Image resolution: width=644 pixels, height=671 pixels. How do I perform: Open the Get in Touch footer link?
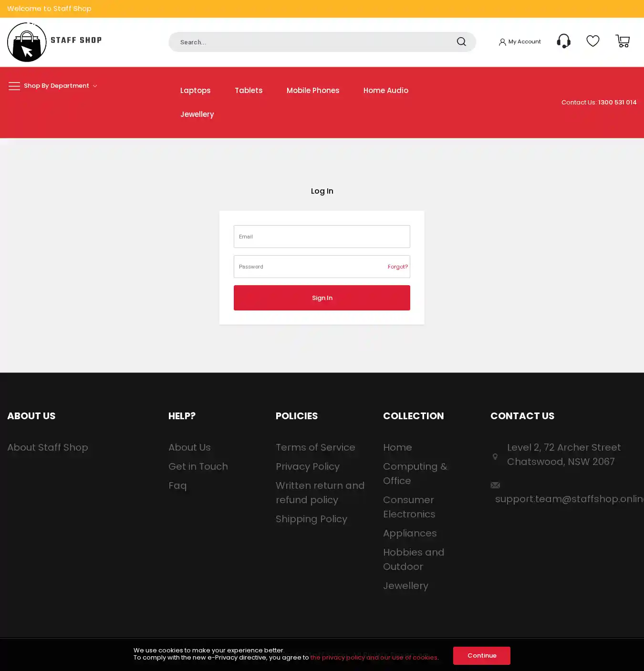point(198,466)
